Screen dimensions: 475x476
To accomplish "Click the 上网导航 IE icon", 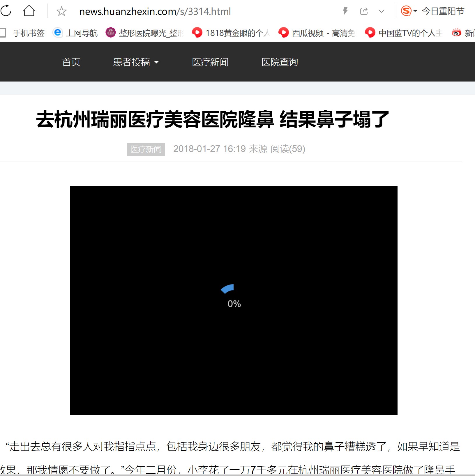I will pyautogui.click(x=58, y=32).
